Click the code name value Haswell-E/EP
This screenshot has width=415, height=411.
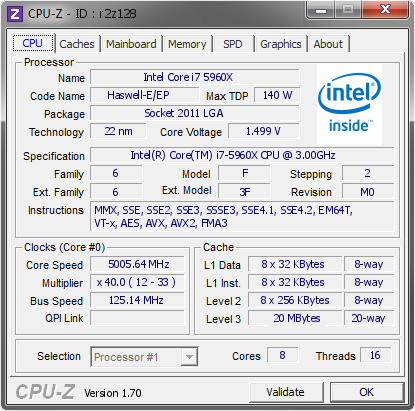(144, 95)
